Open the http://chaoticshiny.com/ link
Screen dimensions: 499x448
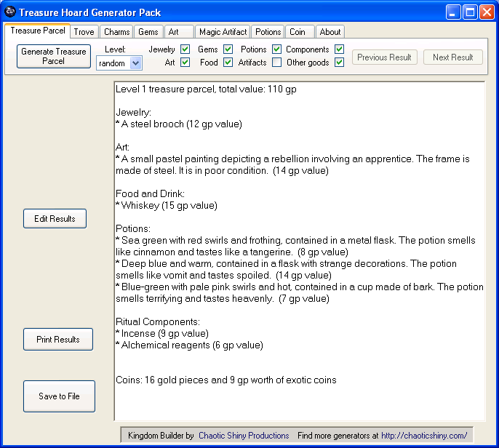coord(424,435)
